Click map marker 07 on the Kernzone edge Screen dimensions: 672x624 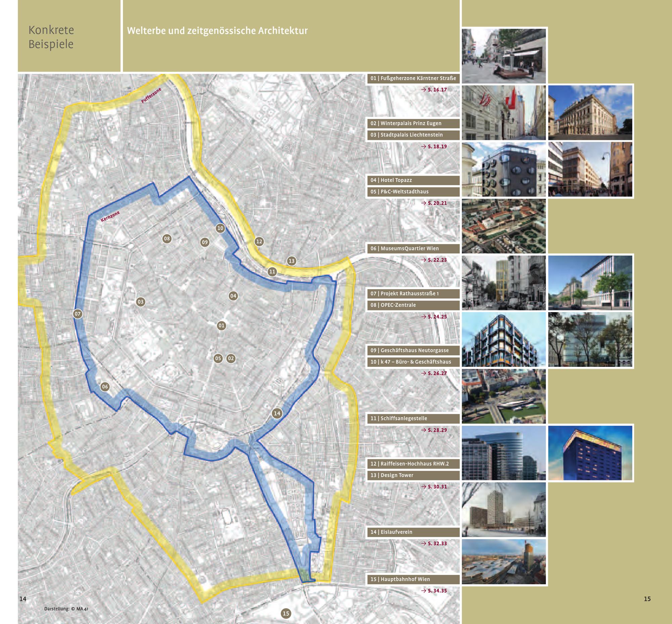78,314
